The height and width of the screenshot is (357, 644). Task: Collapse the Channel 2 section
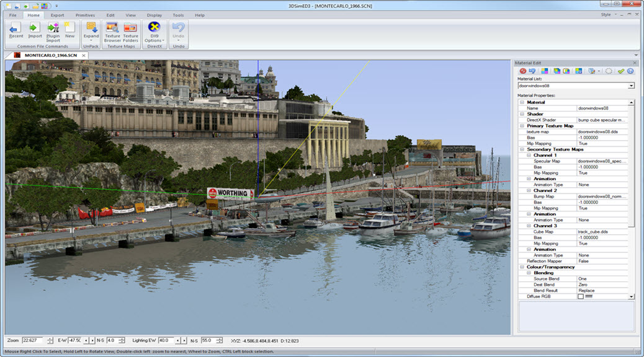[528, 190]
